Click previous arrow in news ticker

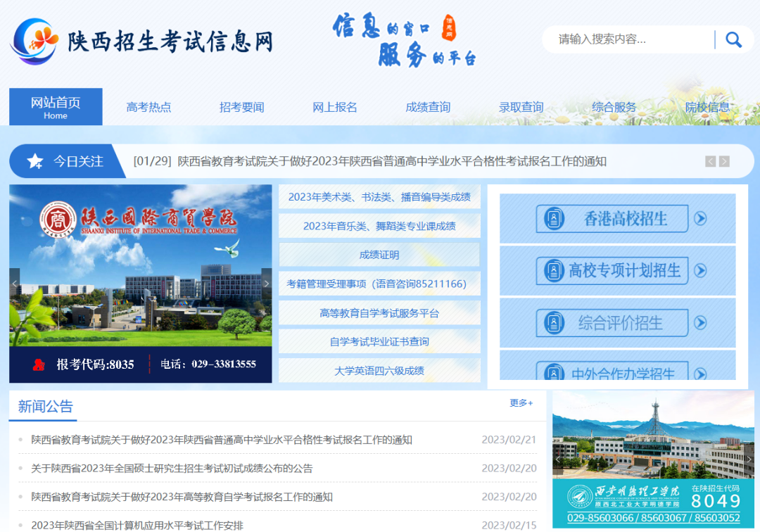coord(710,162)
